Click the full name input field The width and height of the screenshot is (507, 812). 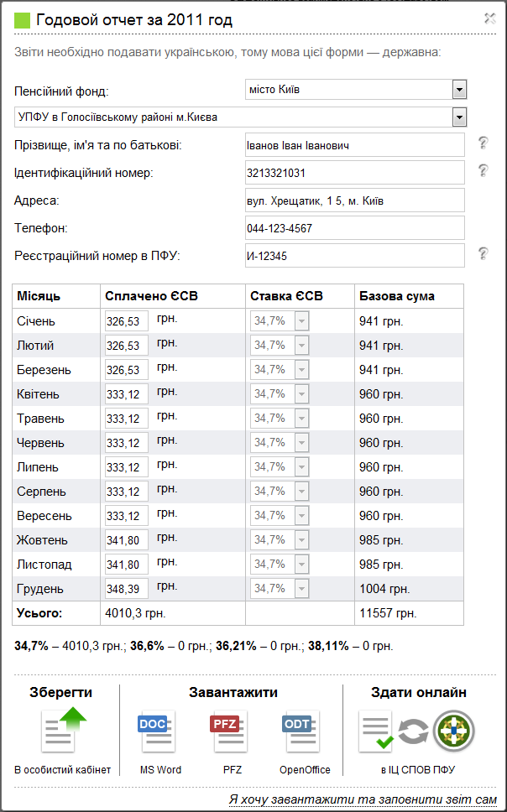point(353,145)
